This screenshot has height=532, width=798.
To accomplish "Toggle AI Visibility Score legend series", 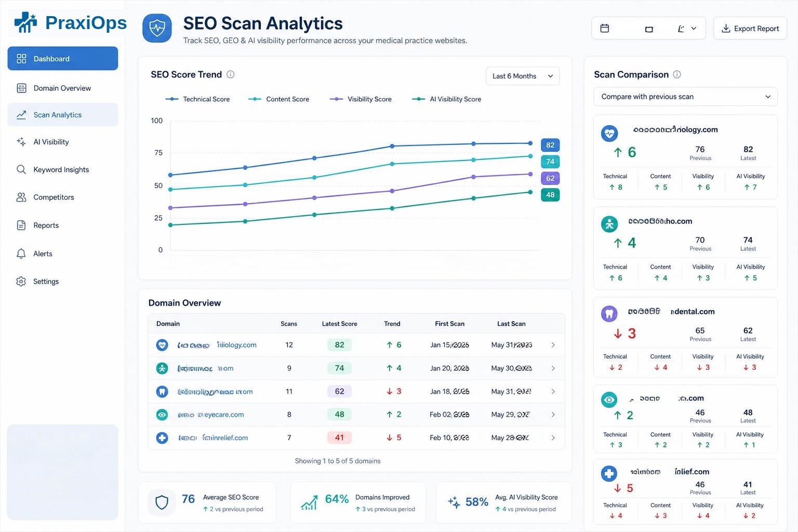I will coord(446,99).
